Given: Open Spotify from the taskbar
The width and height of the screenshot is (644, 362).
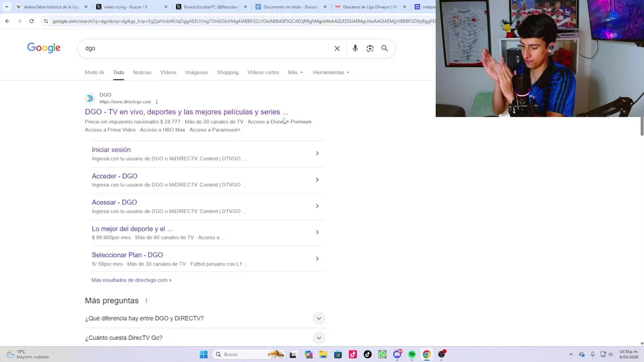Looking at the screenshot, I should [x=412, y=354].
